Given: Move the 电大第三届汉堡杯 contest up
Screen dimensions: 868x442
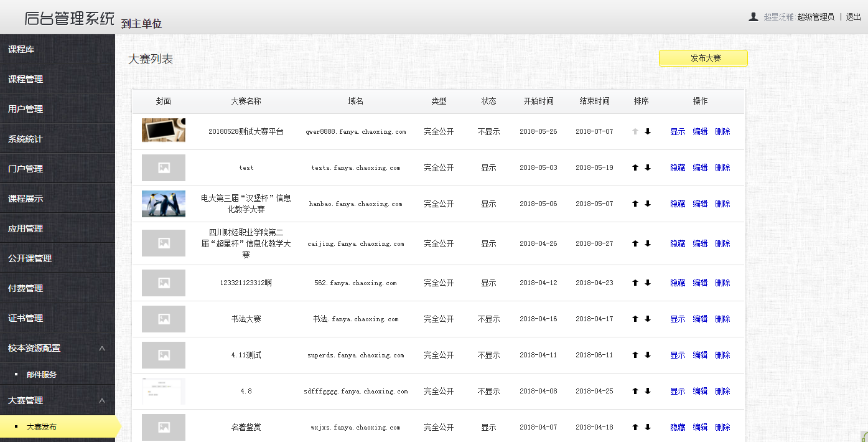Looking at the screenshot, I should pyautogui.click(x=634, y=204).
